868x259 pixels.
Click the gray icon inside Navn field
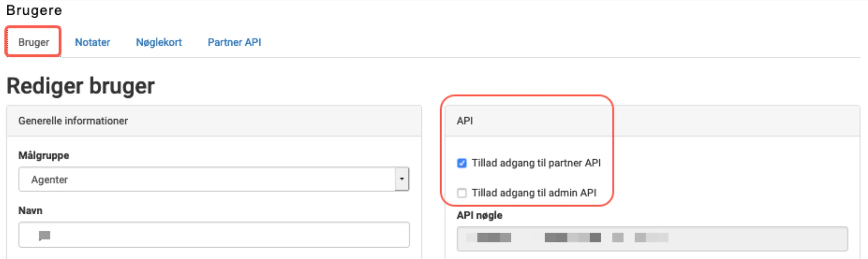(x=44, y=236)
